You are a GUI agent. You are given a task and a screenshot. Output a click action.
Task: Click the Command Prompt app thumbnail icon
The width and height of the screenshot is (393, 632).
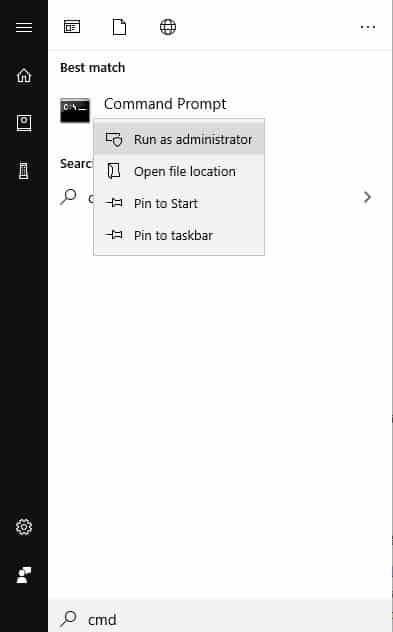pos(75,110)
